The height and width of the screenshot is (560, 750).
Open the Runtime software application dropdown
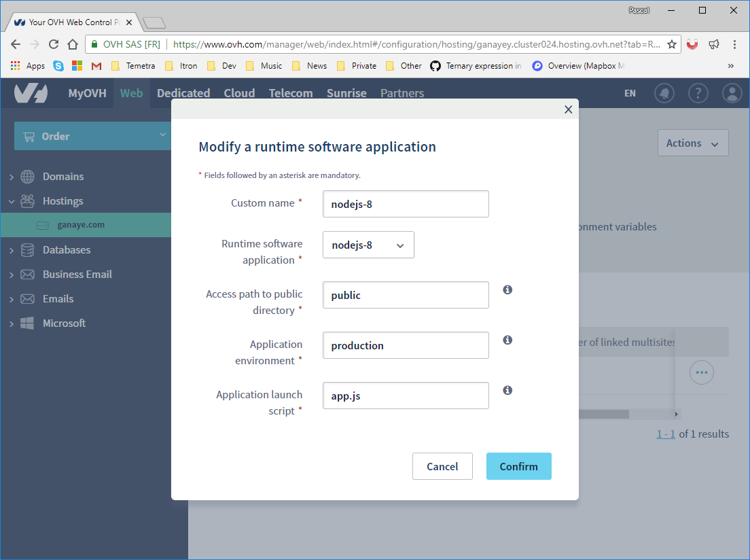368,245
